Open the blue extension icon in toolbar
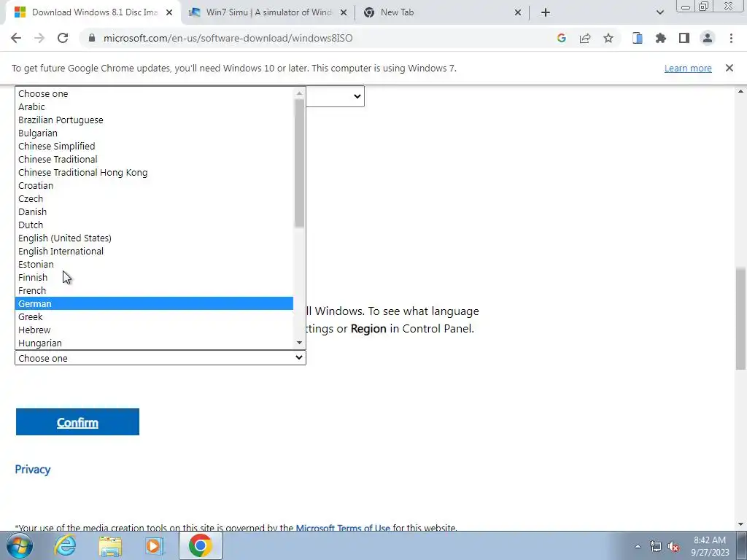747x560 pixels. 637,38
